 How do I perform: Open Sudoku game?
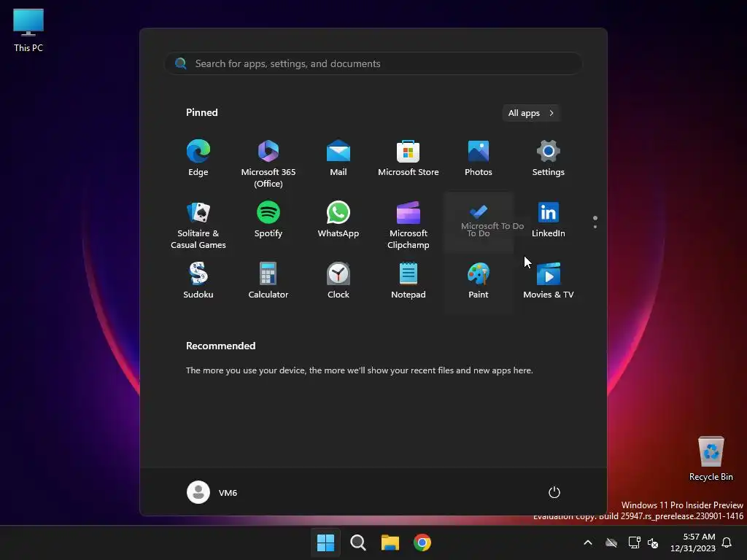point(198,281)
